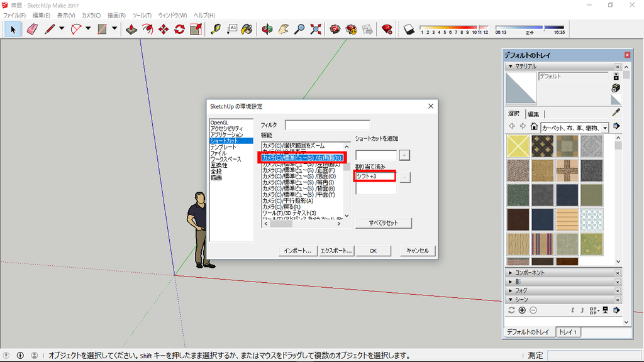Open the material details arrow menu
This screenshot has height=362, width=644.
(x=616, y=126)
